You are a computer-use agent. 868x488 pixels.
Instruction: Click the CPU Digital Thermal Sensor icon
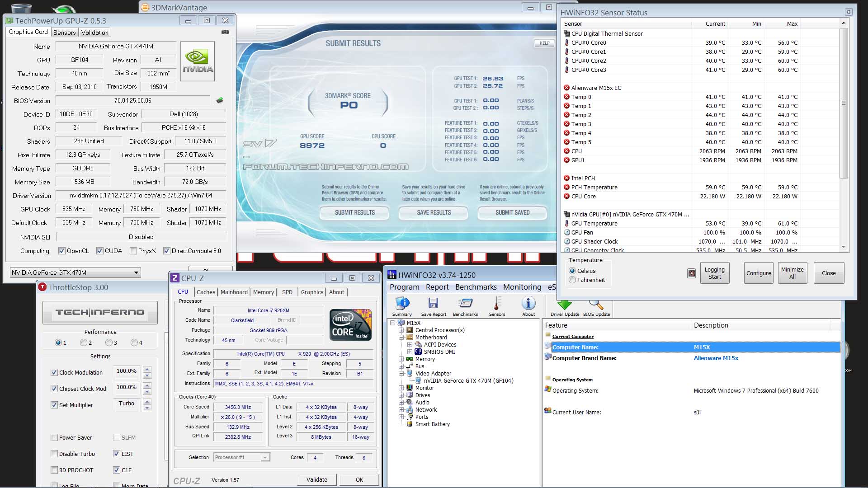click(x=566, y=33)
